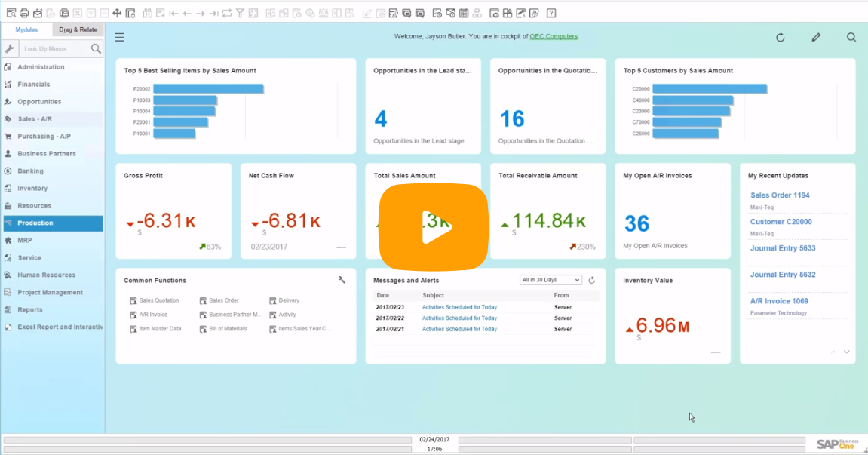Go to the next record arrow
The image size is (868, 455).
[201, 14]
